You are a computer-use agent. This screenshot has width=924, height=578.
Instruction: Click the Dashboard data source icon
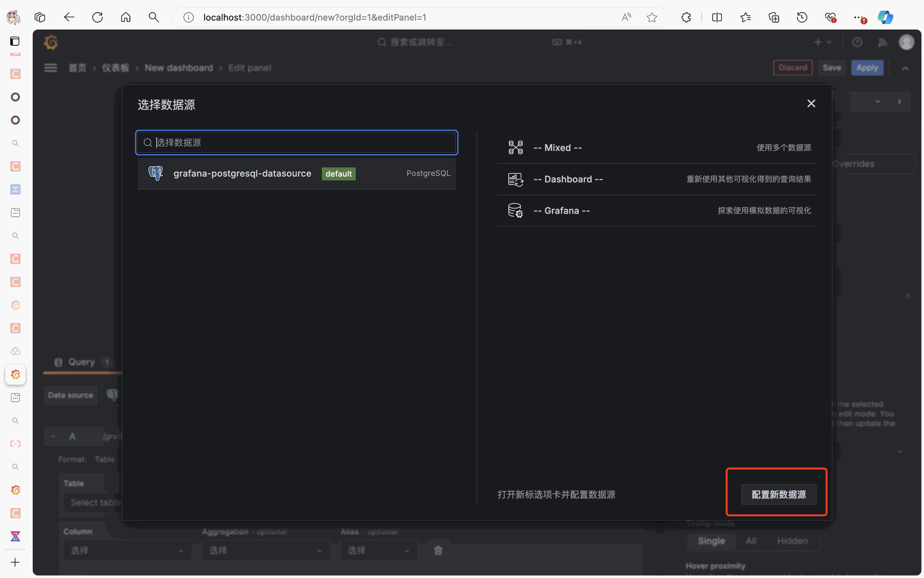(x=515, y=179)
